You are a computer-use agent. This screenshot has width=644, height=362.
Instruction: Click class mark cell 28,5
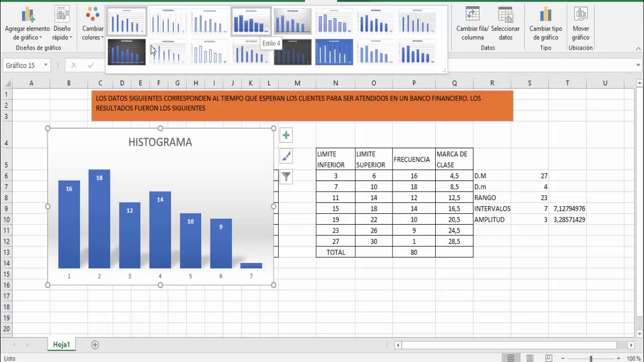click(454, 241)
